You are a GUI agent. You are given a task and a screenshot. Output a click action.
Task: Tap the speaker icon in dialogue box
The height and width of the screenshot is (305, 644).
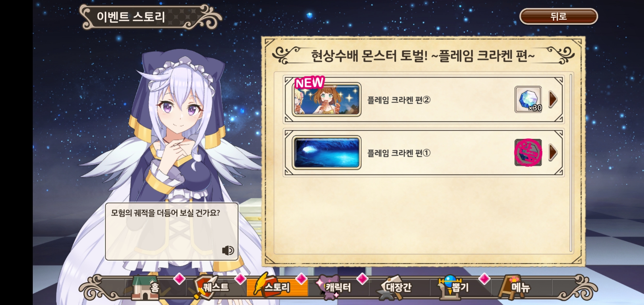click(228, 250)
